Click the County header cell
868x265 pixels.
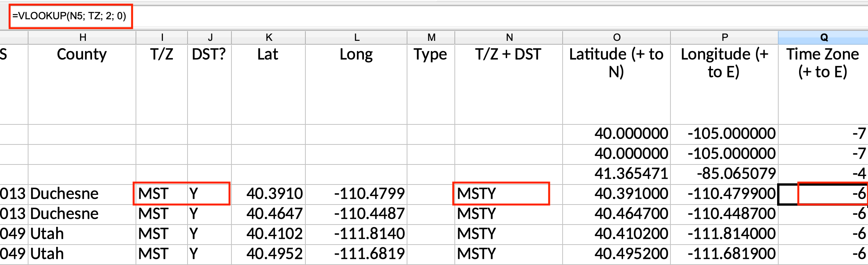point(82,84)
